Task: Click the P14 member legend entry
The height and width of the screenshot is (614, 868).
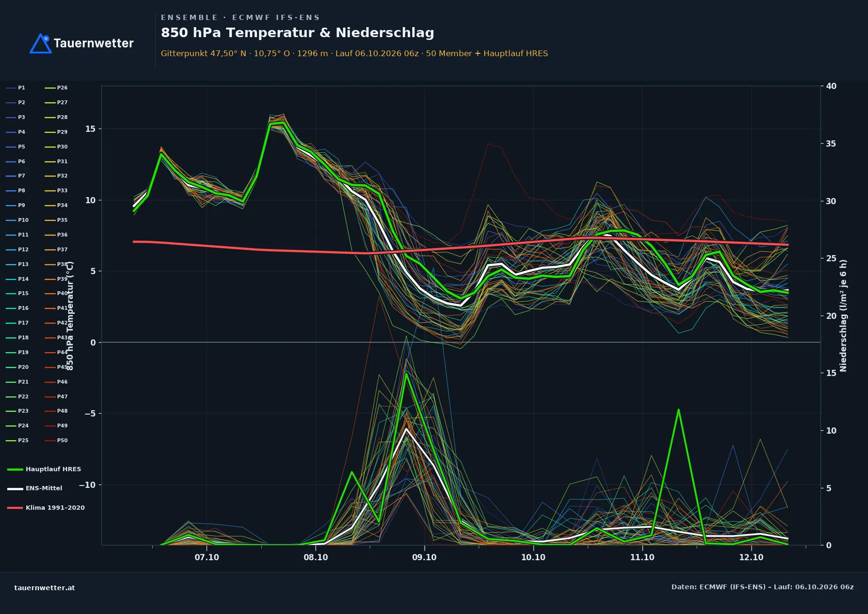Action: point(17,279)
